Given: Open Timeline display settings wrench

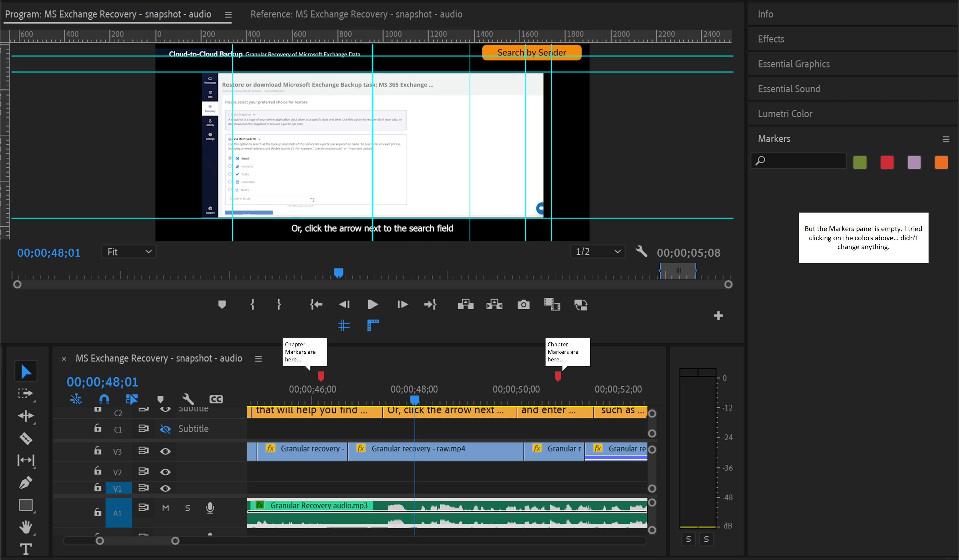Looking at the screenshot, I should (188, 399).
